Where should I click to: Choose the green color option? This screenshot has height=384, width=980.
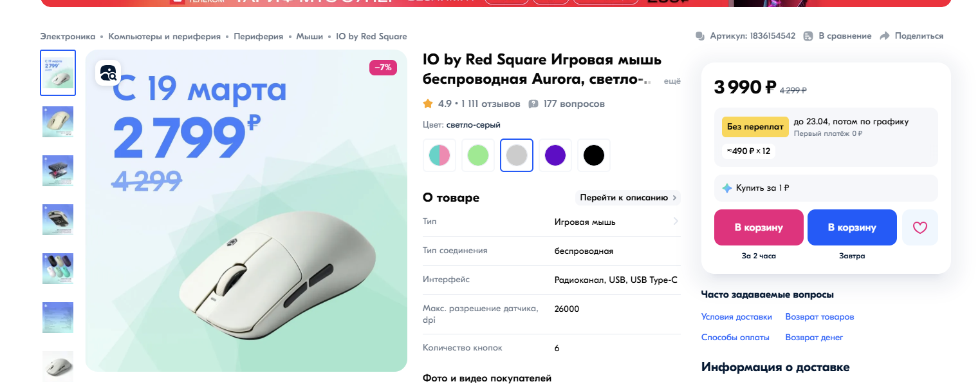point(478,155)
